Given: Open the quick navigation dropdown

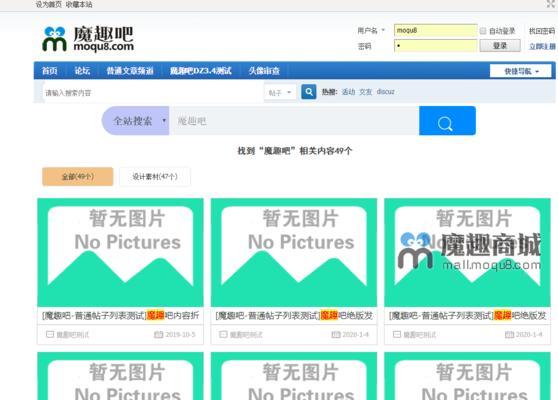Looking at the screenshot, I should [x=521, y=71].
